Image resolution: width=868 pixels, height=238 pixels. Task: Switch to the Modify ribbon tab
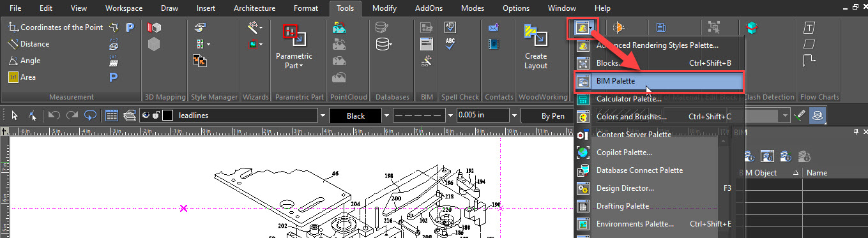point(384,8)
